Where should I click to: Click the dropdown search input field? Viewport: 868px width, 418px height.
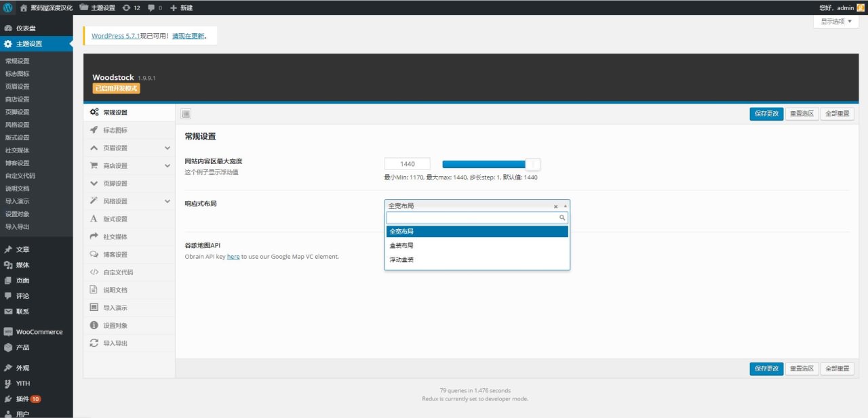coord(473,218)
